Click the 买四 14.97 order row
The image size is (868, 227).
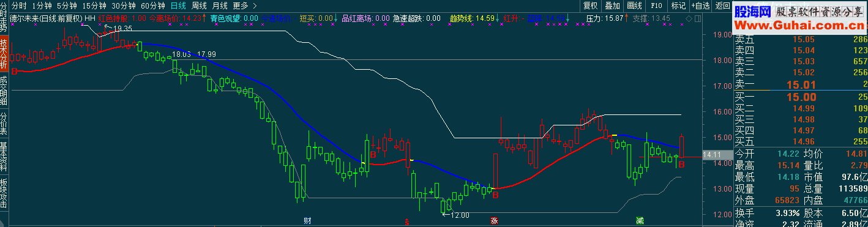click(x=801, y=130)
